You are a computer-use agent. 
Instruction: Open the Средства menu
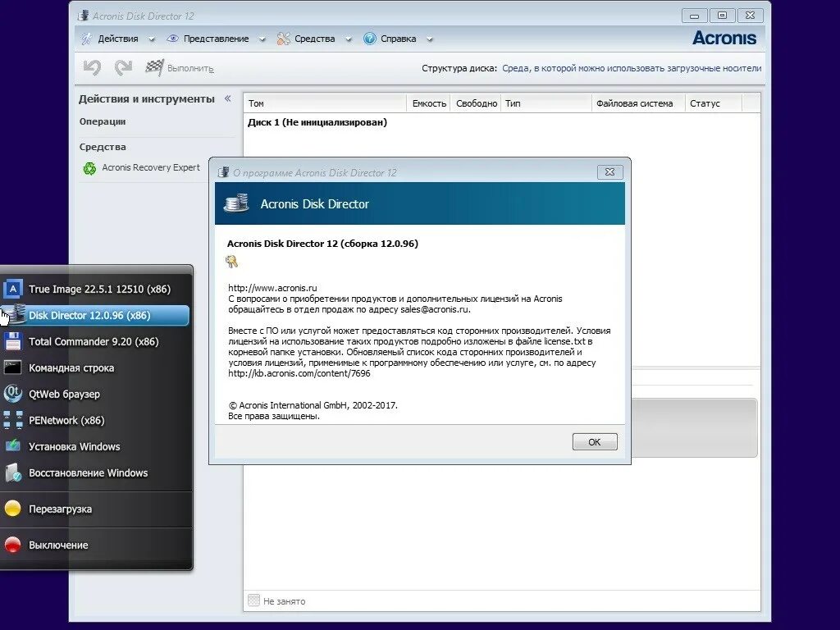point(314,39)
